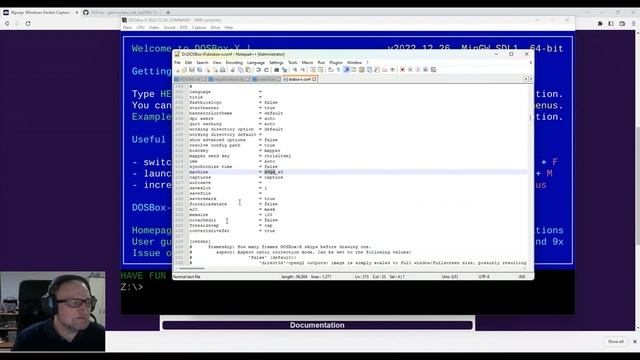Select the dosbox-x.conf document tab
Image resolution: width=640 pixels, height=360 pixels.
click(299, 79)
